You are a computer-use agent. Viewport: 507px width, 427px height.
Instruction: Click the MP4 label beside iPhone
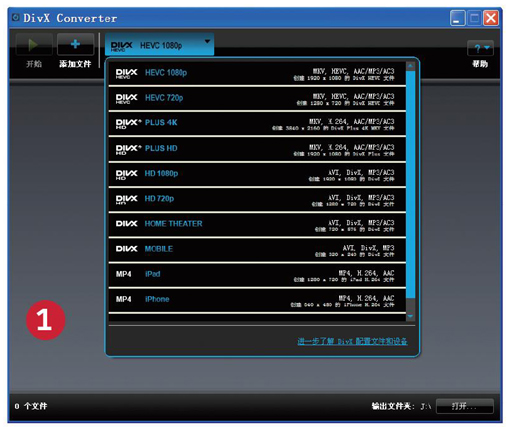123,299
